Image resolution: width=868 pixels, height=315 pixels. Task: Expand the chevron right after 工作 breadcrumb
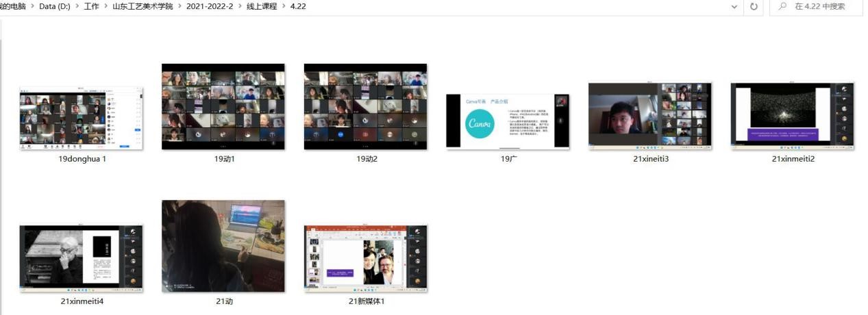(x=106, y=7)
